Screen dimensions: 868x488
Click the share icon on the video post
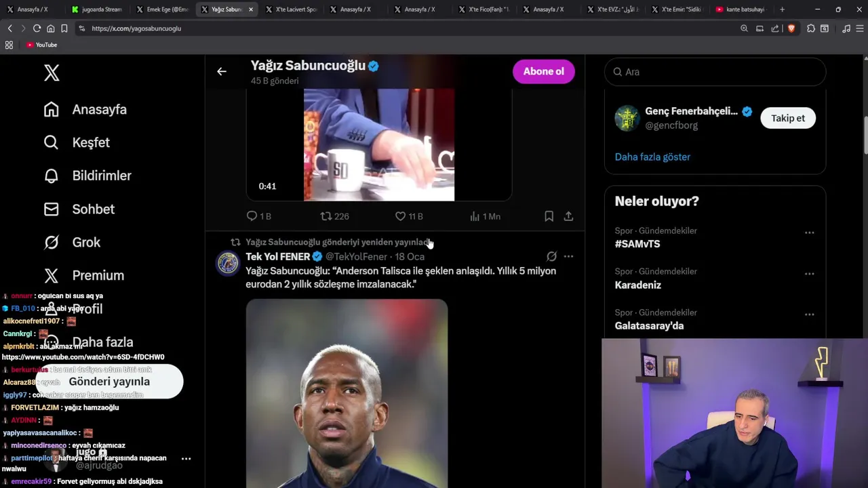click(568, 216)
